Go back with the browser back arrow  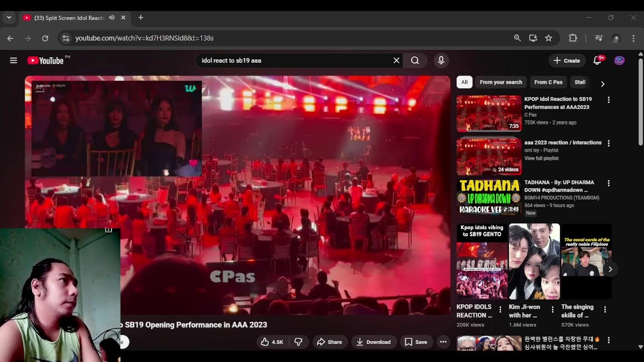click(x=10, y=38)
